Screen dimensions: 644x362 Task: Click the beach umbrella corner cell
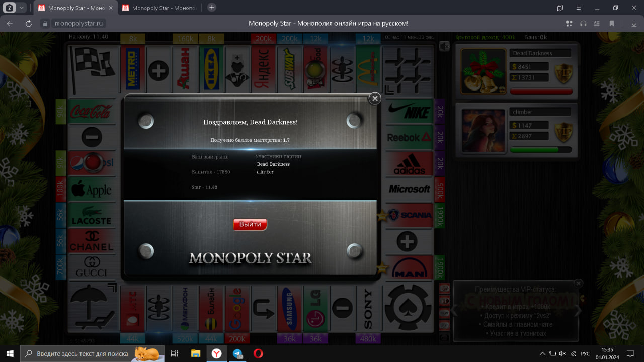(x=93, y=307)
